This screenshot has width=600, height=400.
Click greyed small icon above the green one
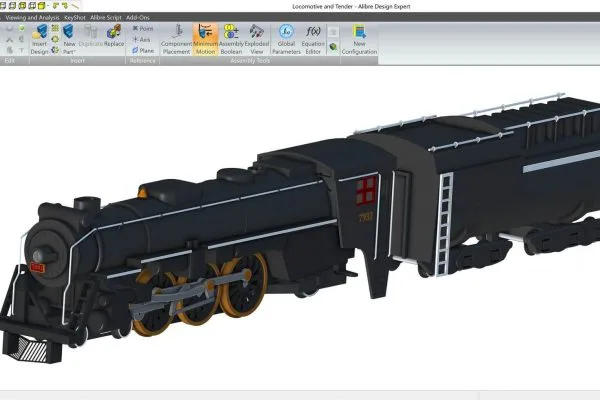(333, 33)
